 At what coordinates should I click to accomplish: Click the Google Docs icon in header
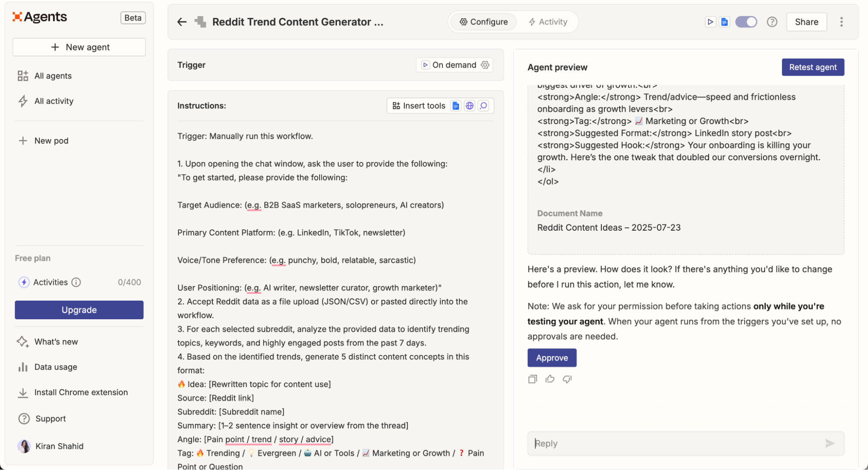coord(724,22)
